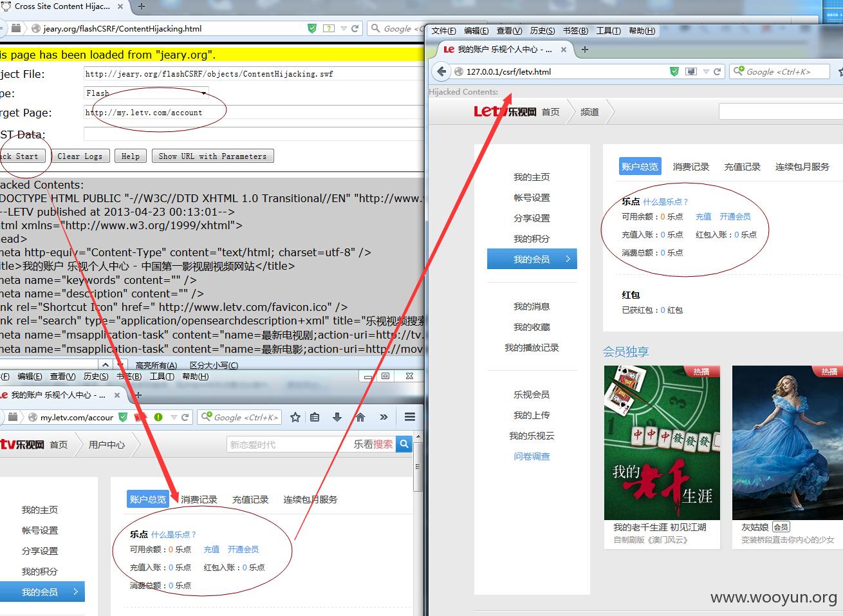Open hamburger menu in my.letv.com window
This screenshot has width=843, height=616.
(x=409, y=417)
